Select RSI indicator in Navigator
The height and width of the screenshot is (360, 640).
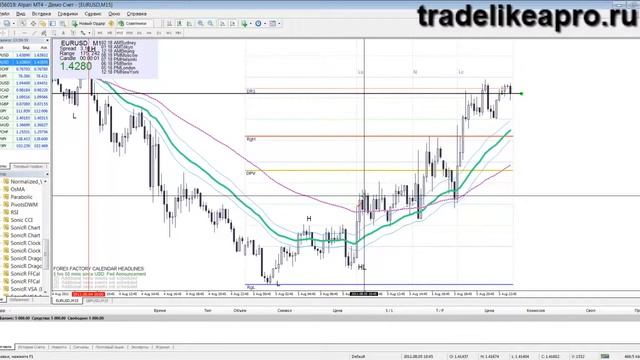tap(14, 212)
